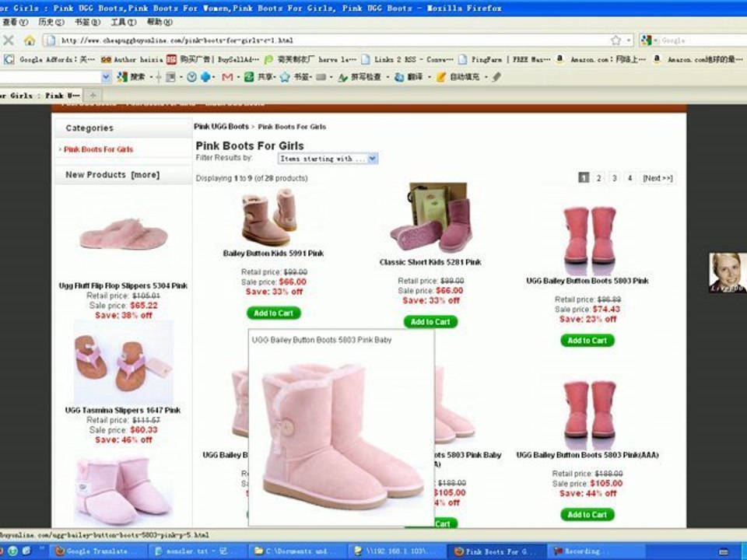
Task: Click the 翻译 translate toolbar button
Action: [x=409, y=77]
